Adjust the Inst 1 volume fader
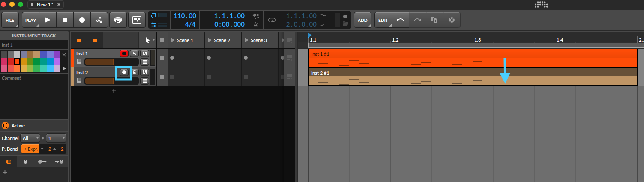Image resolution: width=644 pixels, height=182 pixels. pyautogui.click(x=111, y=62)
